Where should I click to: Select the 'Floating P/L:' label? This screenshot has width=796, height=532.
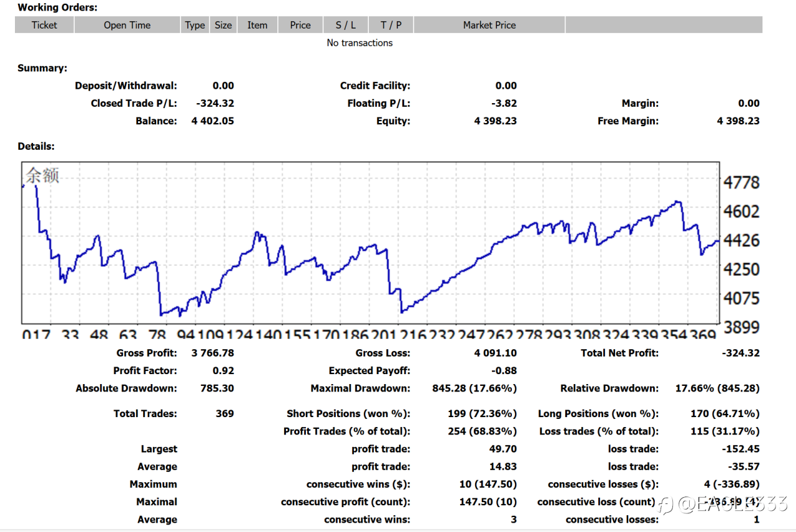pos(379,103)
